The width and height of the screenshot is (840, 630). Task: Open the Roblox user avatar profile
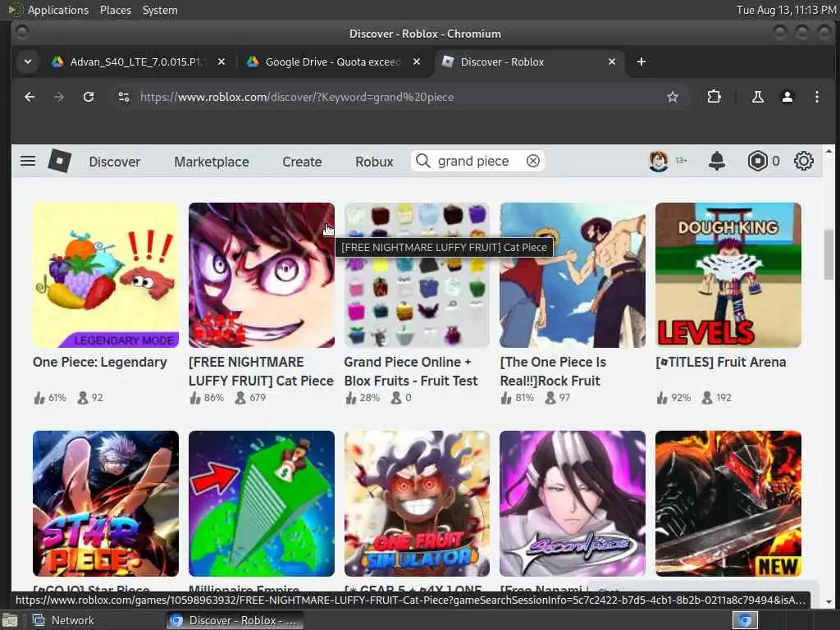[x=659, y=161]
